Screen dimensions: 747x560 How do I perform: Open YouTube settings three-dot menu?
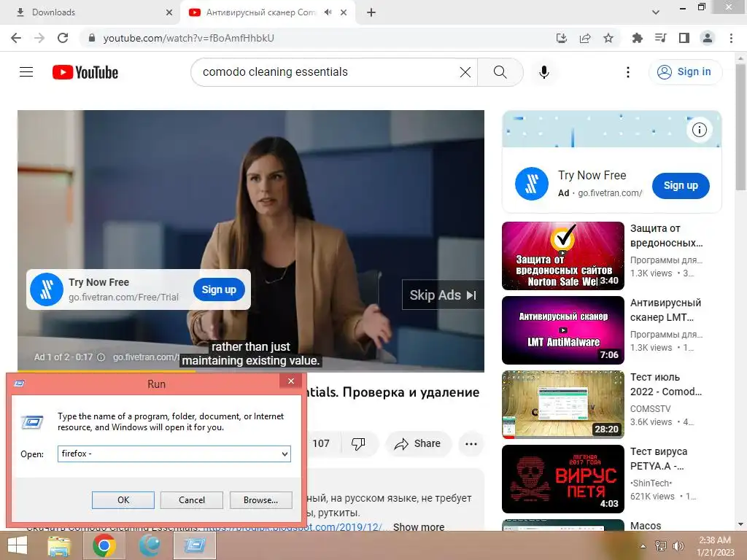[628, 72]
